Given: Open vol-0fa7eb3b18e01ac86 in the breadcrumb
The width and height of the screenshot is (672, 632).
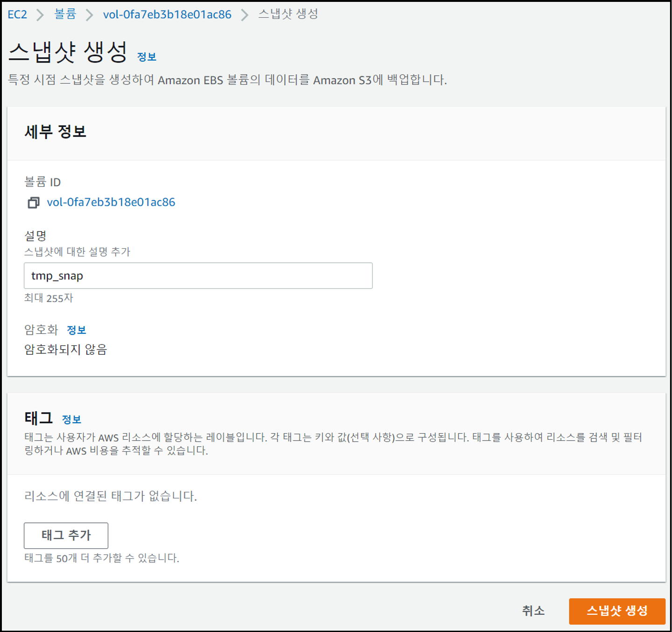Looking at the screenshot, I should 167,14.
